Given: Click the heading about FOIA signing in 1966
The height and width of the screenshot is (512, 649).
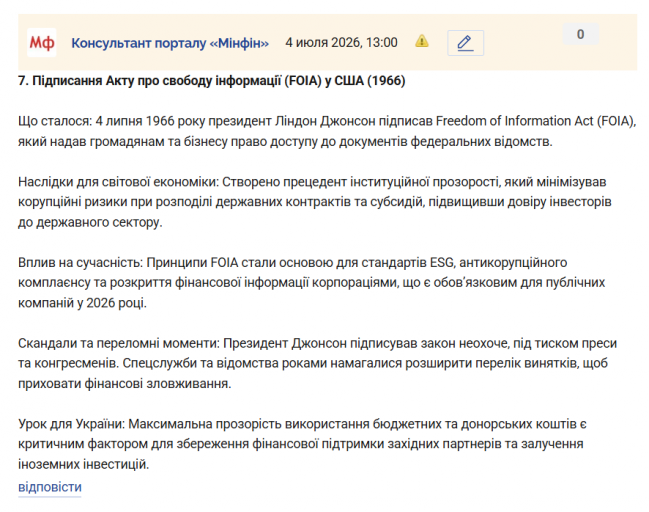Looking at the screenshot, I should tap(212, 80).
